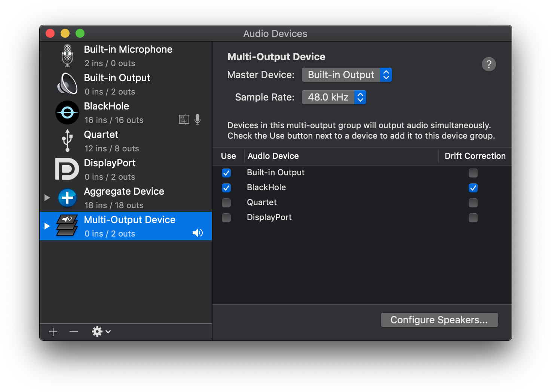Click BlackHole's default input microphone icon
Image resolution: width=551 pixels, height=392 pixels.
click(198, 119)
